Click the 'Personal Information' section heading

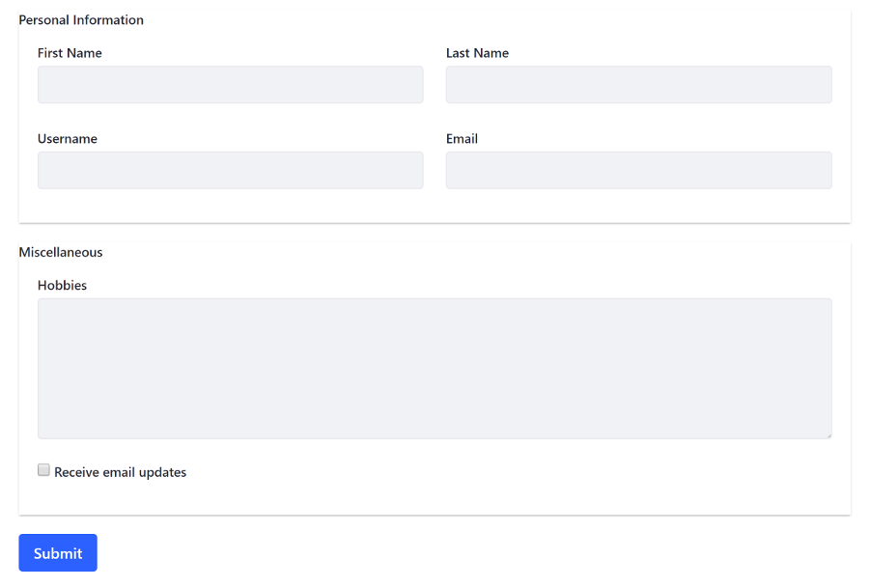[81, 20]
